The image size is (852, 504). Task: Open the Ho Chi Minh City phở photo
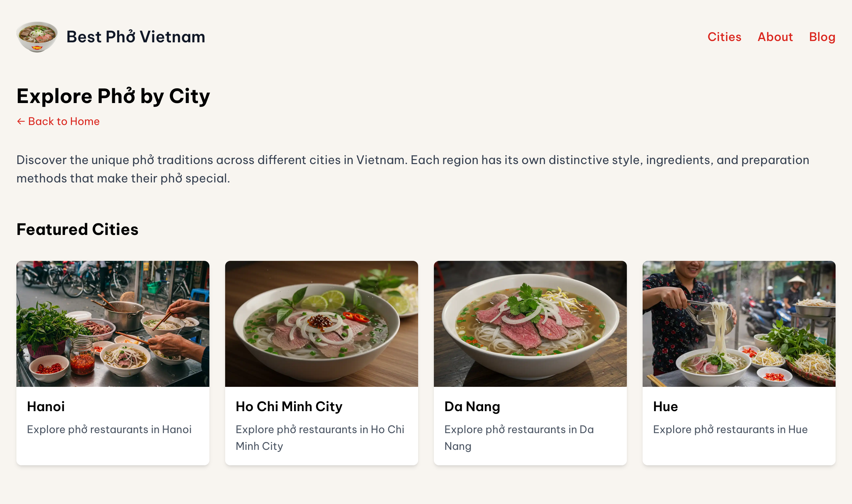pyautogui.click(x=321, y=324)
